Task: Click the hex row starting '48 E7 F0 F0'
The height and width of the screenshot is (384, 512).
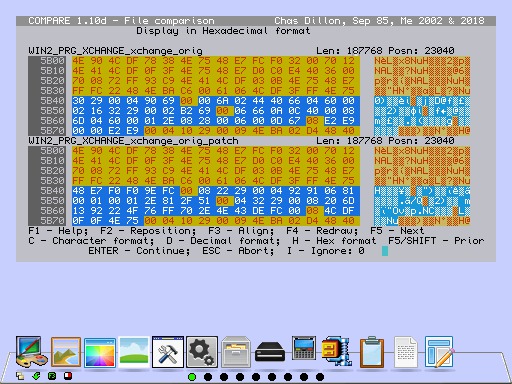Action: [x=216, y=191]
